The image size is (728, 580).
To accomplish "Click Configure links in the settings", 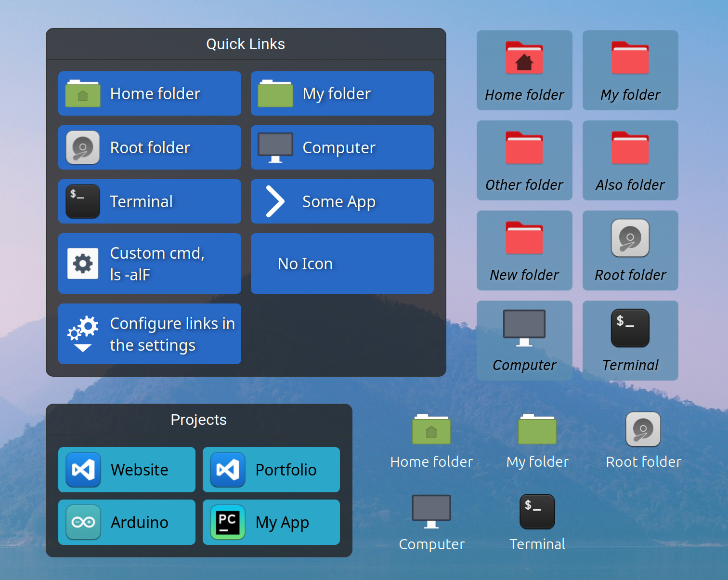I will pos(150,334).
